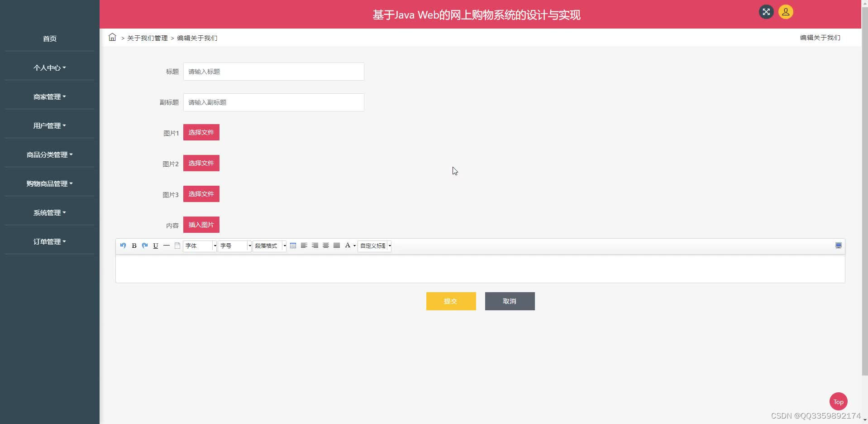This screenshot has width=868, height=424.
Task: Open the 自定义标题 custom heading dropdown
Action: pyautogui.click(x=374, y=246)
